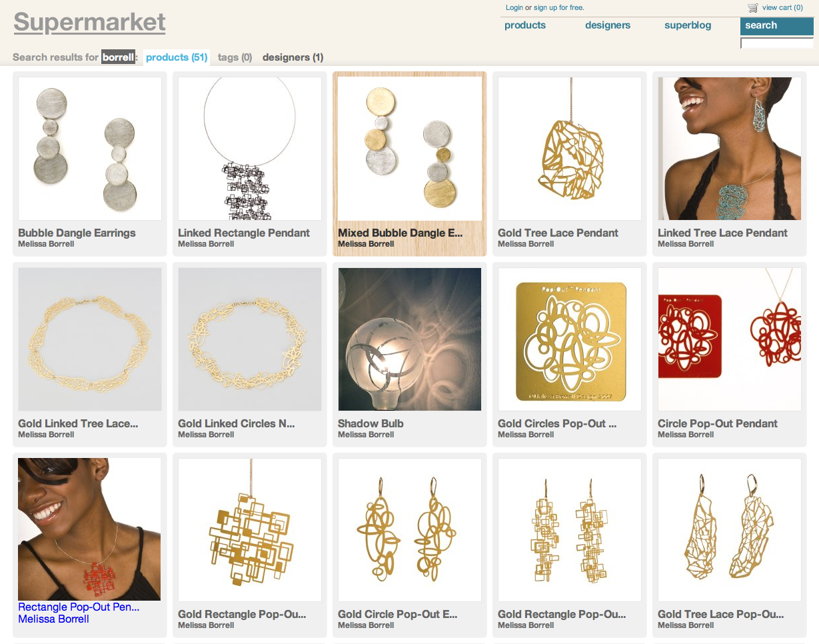Screen dimensions: 819x644
Task: View Gold Circles Pop-Out pendant image
Action: tap(570, 339)
